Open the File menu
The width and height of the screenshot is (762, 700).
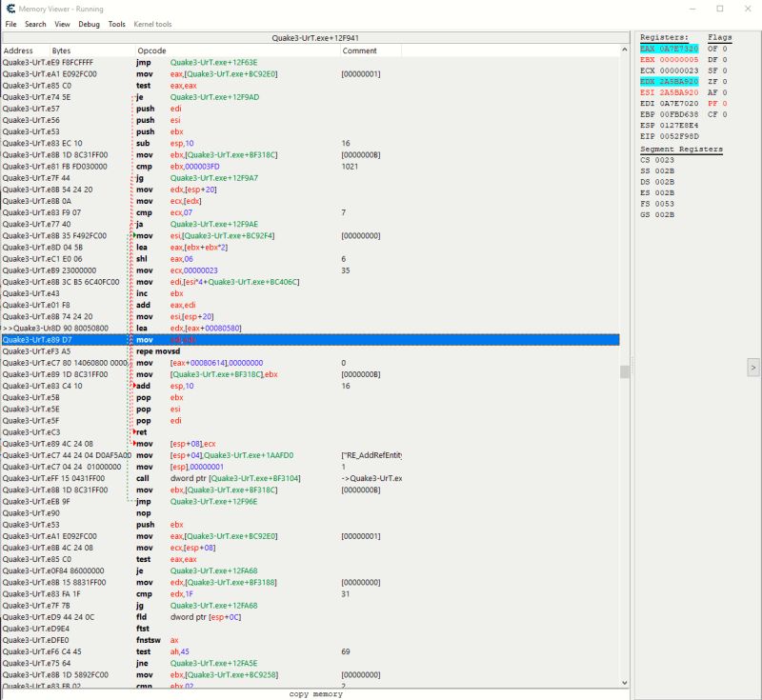pyautogui.click(x=10, y=24)
